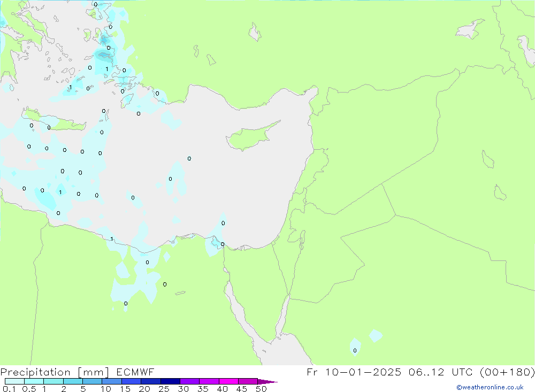Click the '50' legend scale label
The width and height of the screenshot is (535, 392).
262,389
